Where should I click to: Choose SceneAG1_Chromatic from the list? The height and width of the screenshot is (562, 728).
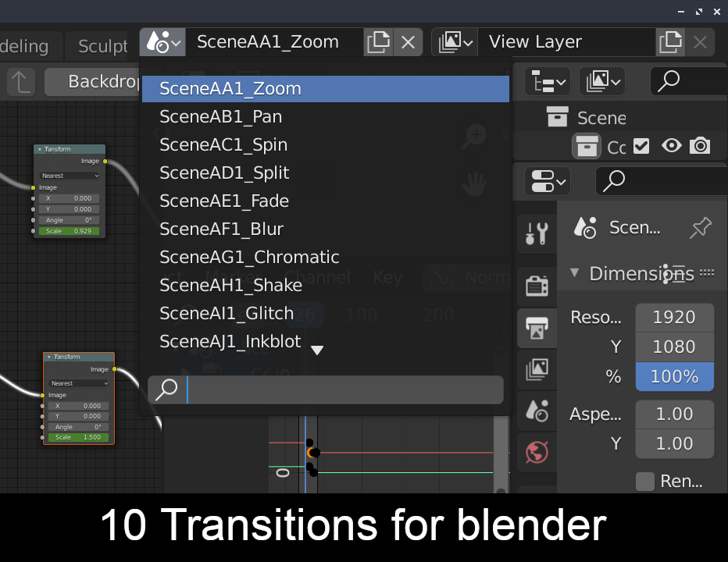click(326, 257)
